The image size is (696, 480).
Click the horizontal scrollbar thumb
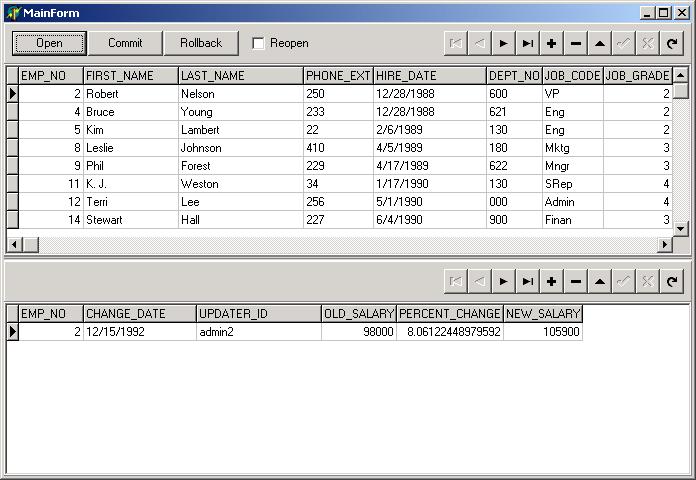(31, 244)
